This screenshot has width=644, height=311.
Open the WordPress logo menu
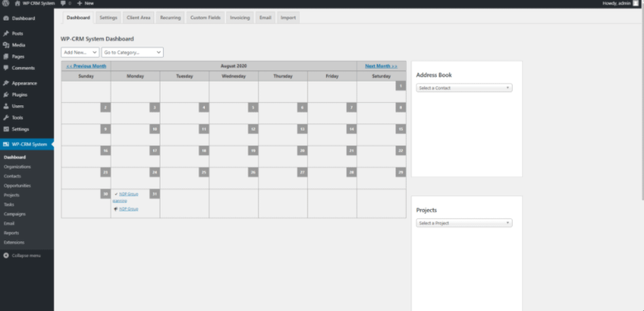click(x=6, y=3)
